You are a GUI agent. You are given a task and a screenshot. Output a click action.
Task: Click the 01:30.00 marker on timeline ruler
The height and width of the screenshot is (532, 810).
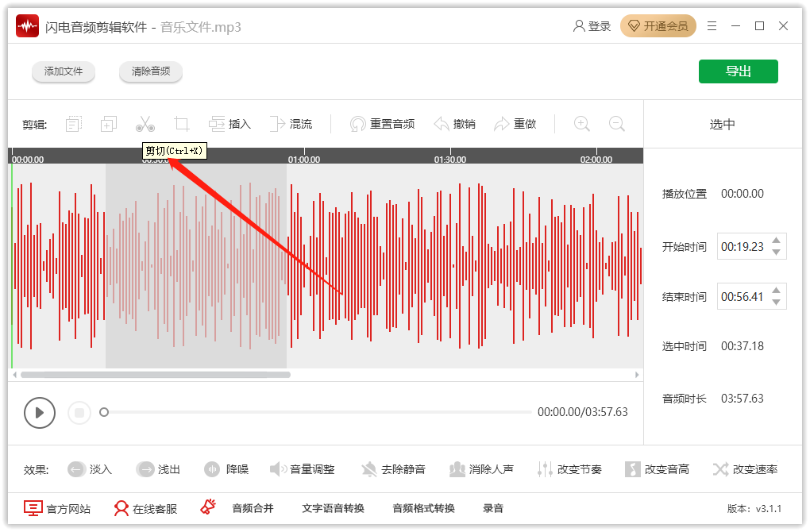point(450,160)
